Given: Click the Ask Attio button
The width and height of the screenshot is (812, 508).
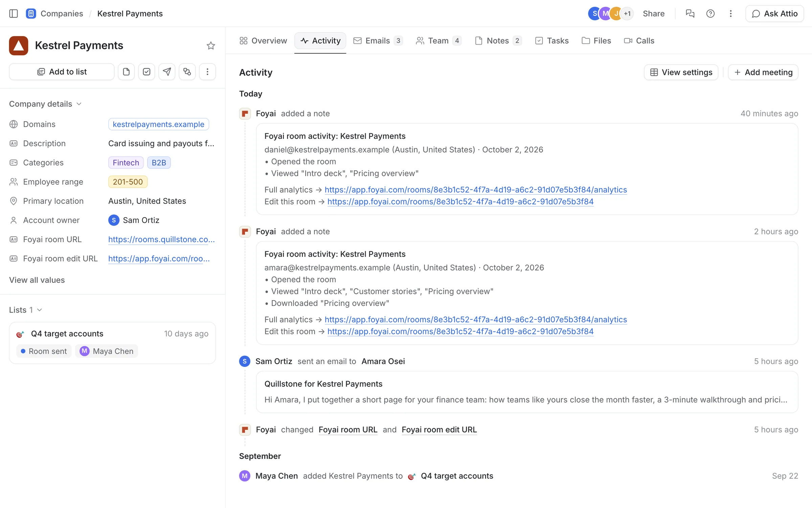Looking at the screenshot, I should (x=774, y=14).
